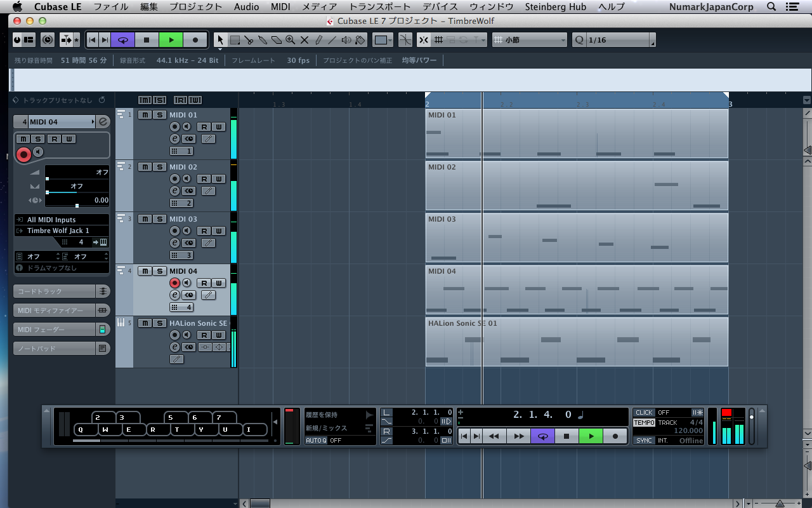The width and height of the screenshot is (812, 508).
Task: Click top toolbar Play button
Action: coord(171,40)
